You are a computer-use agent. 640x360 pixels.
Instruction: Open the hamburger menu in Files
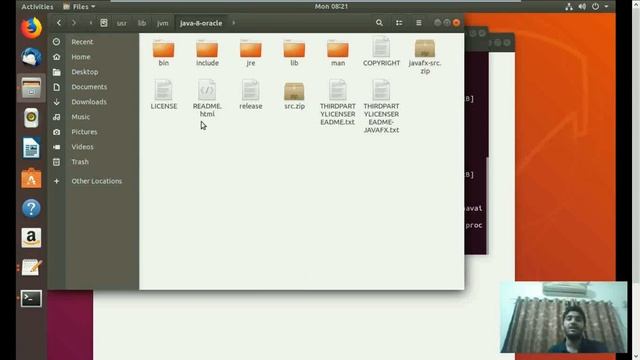419,23
